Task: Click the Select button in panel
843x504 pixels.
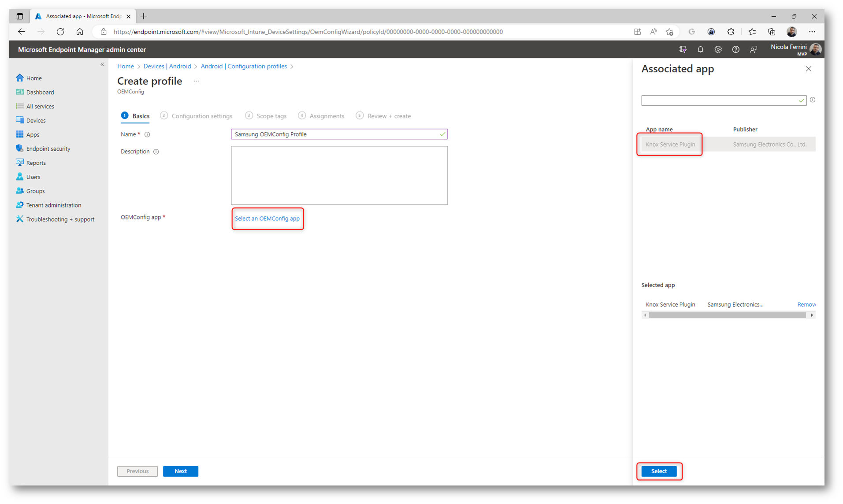Action: [659, 471]
